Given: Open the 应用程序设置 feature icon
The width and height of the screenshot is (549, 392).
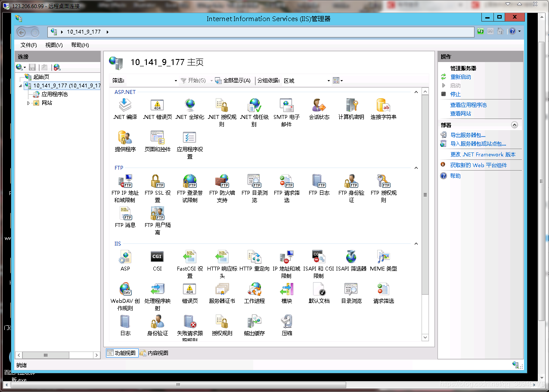Looking at the screenshot, I should (x=190, y=145).
